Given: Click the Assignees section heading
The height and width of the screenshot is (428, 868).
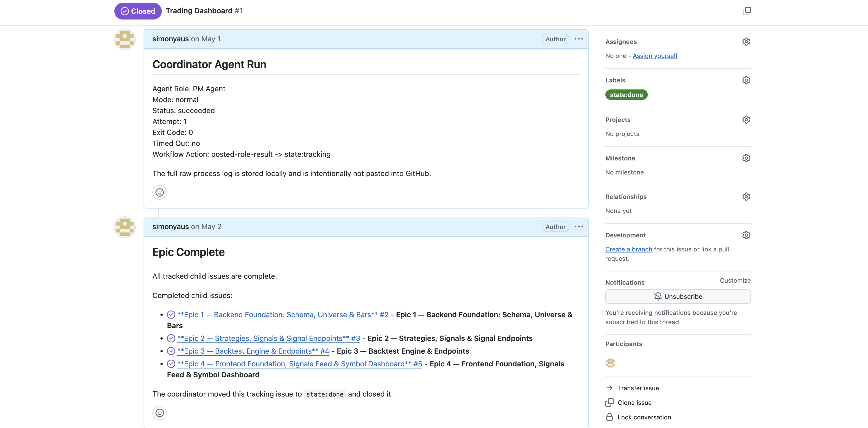Looking at the screenshot, I should click(x=621, y=41).
